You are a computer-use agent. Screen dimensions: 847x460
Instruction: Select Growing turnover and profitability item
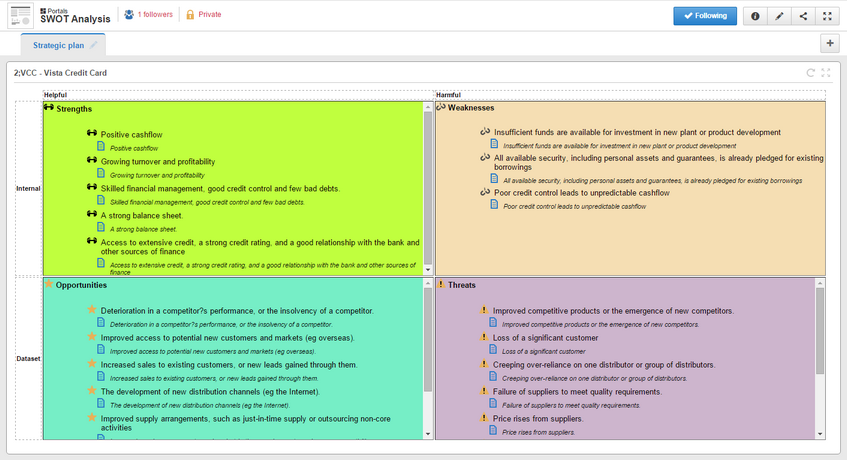158,161
